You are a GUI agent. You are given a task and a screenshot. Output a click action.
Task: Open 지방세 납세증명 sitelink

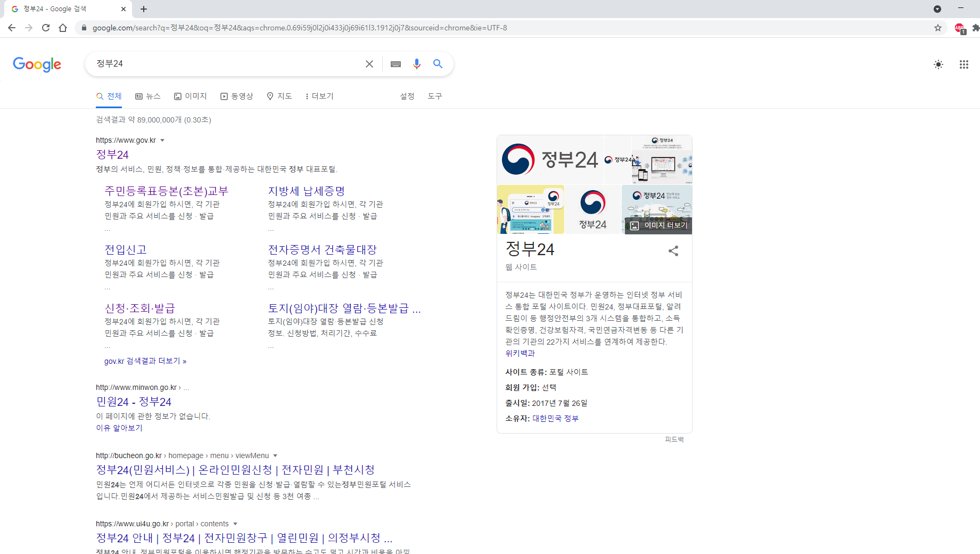[x=307, y=191]
